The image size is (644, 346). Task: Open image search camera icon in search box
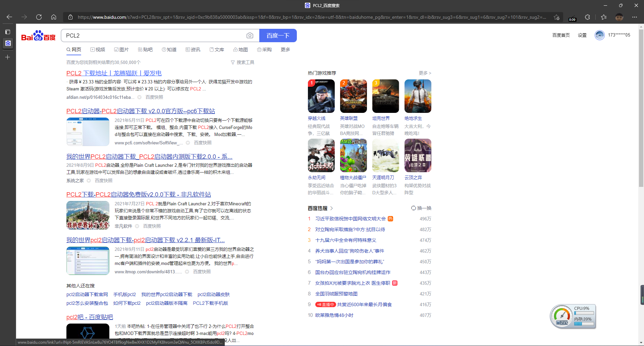[x=250, y=36]
